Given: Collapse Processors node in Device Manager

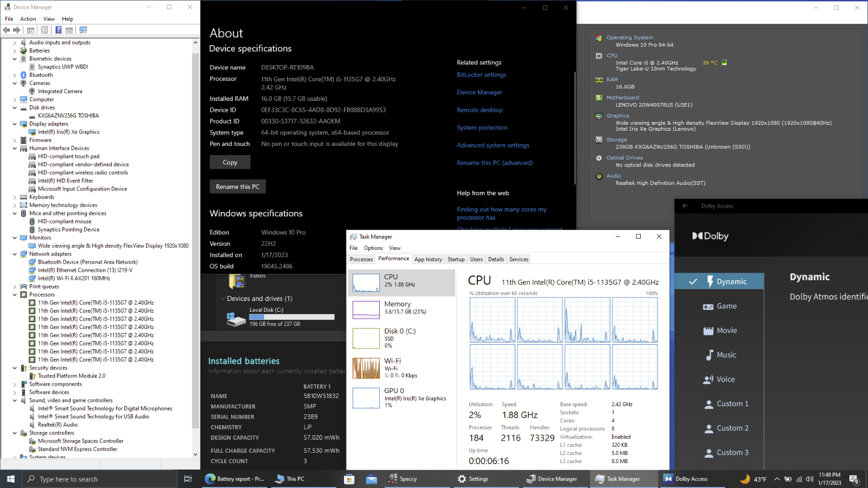Looking at the screenshot, I should [x=15, y=295].
